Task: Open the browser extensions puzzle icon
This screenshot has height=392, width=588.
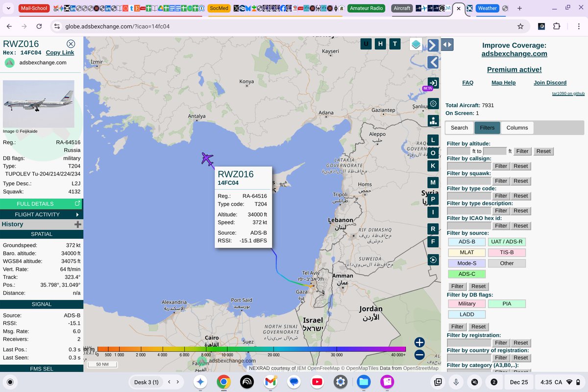Action: pyautogui.click(x=557, y=26)
